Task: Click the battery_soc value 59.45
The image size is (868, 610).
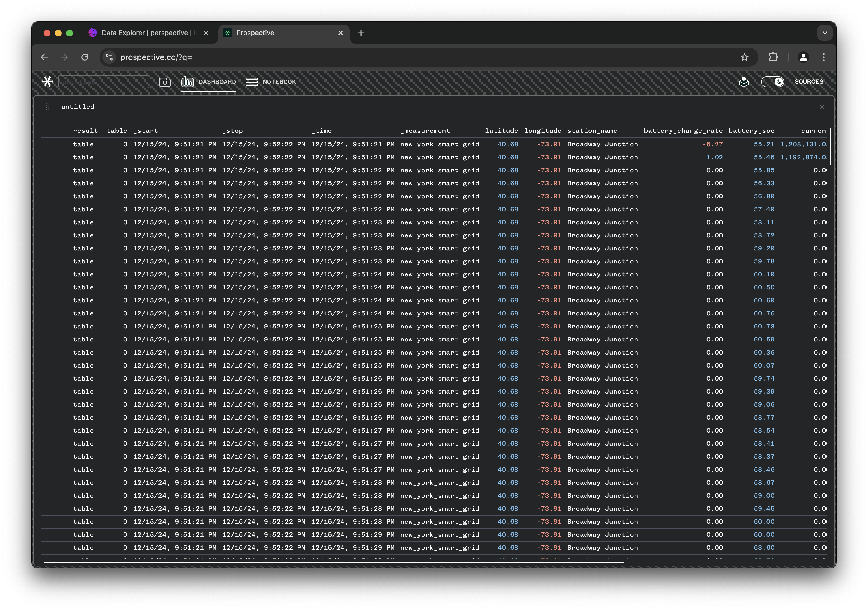Action: pyautogui.click(x=764, y=509)
